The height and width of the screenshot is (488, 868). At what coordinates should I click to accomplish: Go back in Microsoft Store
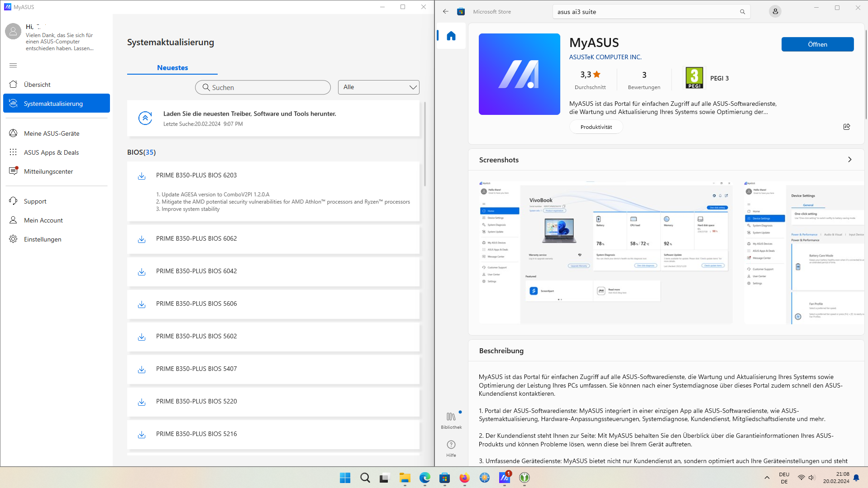(446, 12)
